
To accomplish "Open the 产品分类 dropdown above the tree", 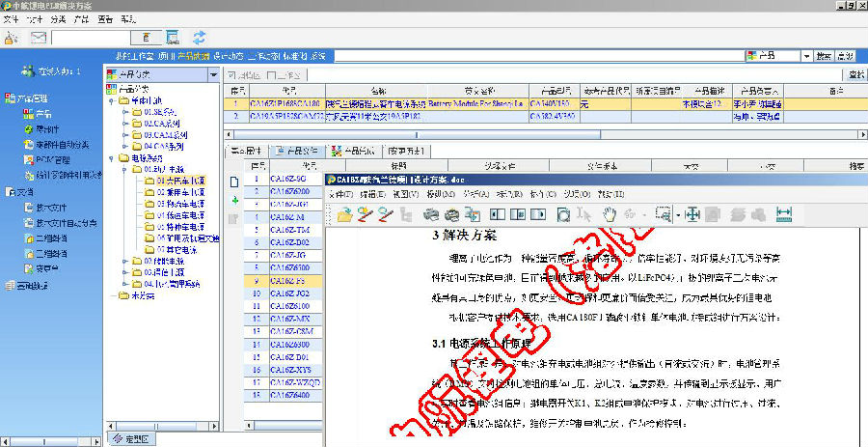I will pyautogui.click(x=213, y=74).
